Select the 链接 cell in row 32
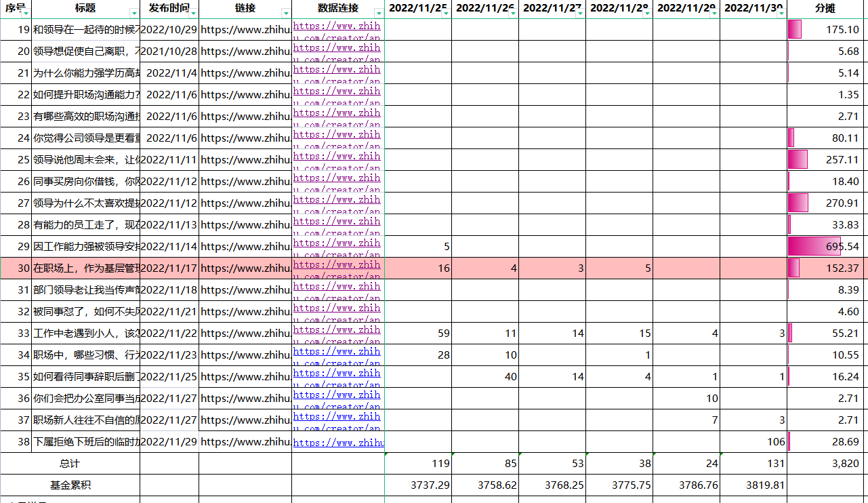 pyautogui.click(x=245, y=312)
